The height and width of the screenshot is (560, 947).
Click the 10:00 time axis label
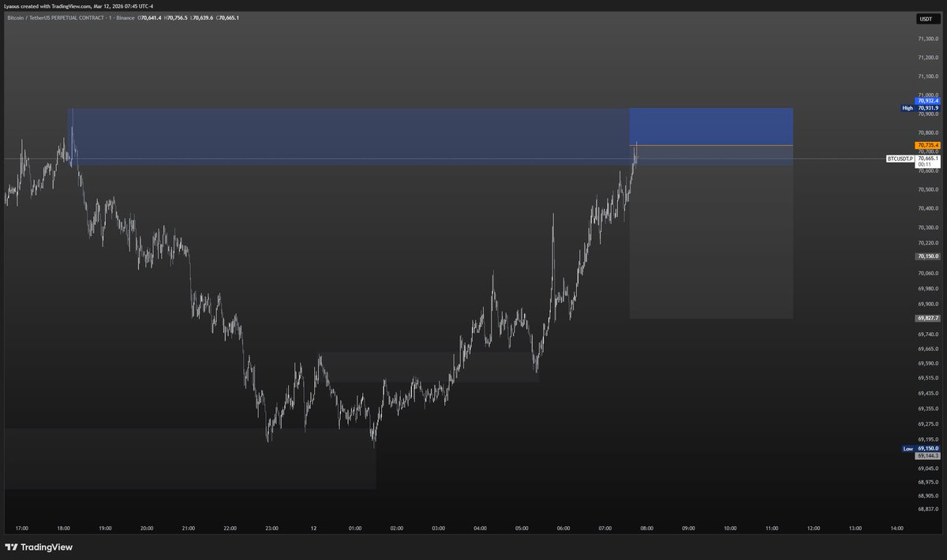(x=730, y=528)
